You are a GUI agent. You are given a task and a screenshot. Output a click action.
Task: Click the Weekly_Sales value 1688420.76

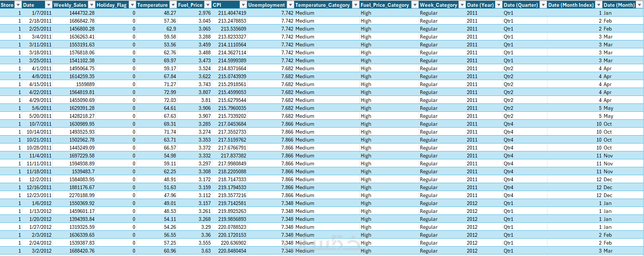[x=82, y=251]
